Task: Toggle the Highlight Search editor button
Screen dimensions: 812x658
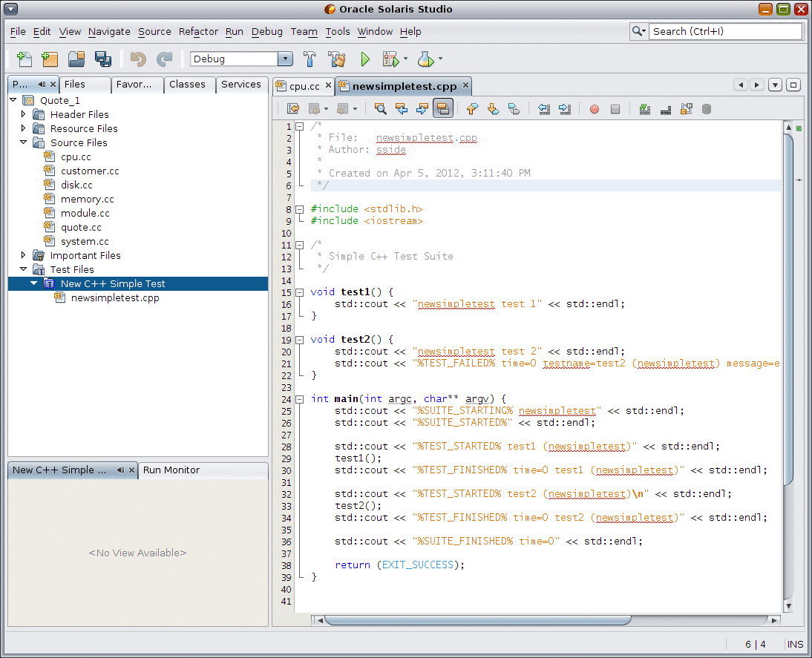Action: pyautogui.click(x=442, y=108)
